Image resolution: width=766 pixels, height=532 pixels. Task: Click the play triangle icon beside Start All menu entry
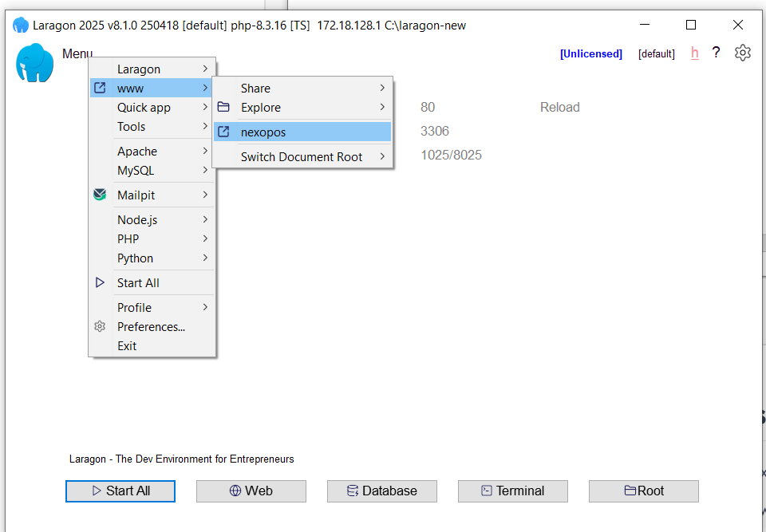tap(100, 282)
